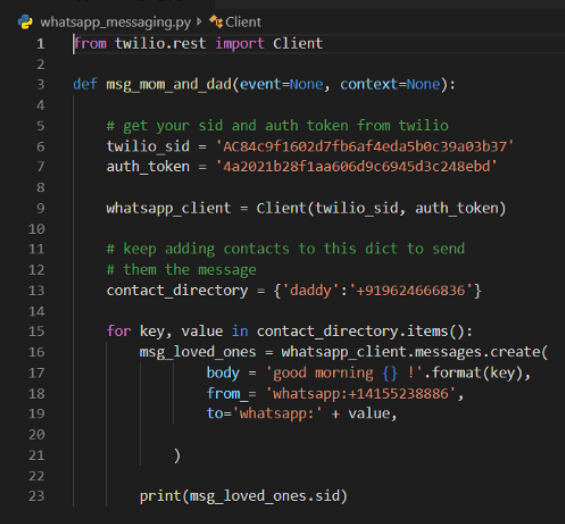565x524 pixels.
Task: Click line number 23 in gutter
Action: [36, 496]
